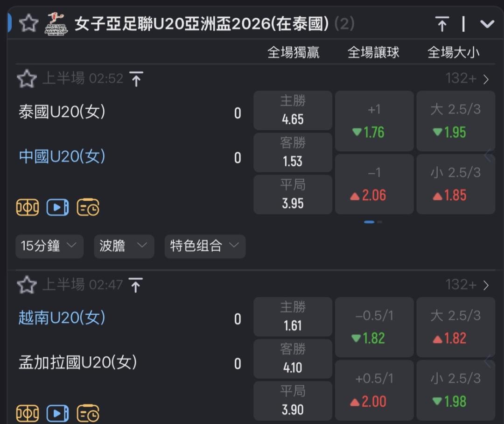Bet on 客勝 1.53 for China U20
Viewport: 504px width, 424px height.
point(293,153)
